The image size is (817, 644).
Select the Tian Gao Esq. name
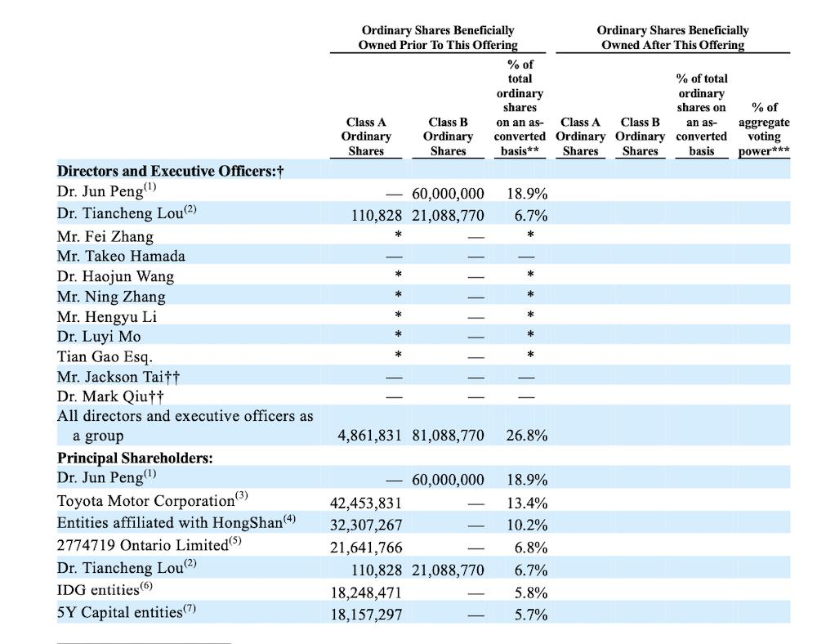[105, 356]
